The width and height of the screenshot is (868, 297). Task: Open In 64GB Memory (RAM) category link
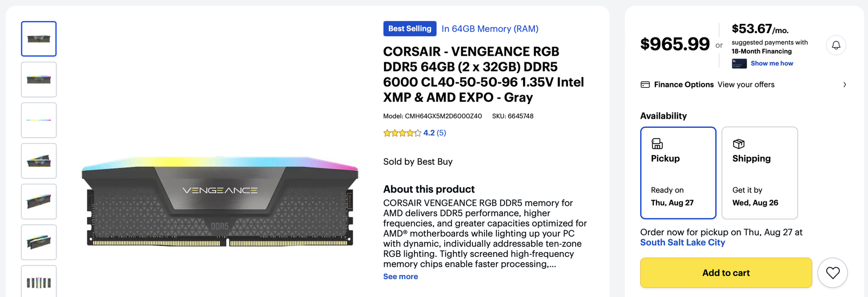click(x=490, y=29)
